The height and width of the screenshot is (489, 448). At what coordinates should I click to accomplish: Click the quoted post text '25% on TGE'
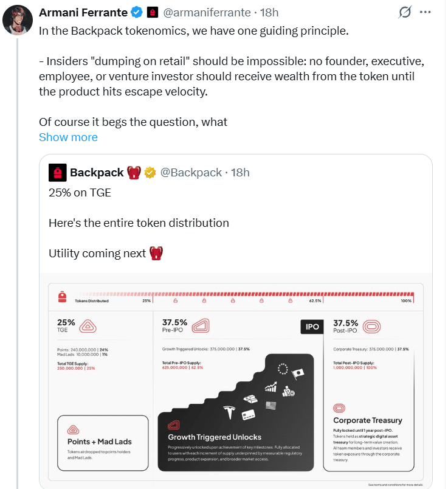tap(80, 192)
